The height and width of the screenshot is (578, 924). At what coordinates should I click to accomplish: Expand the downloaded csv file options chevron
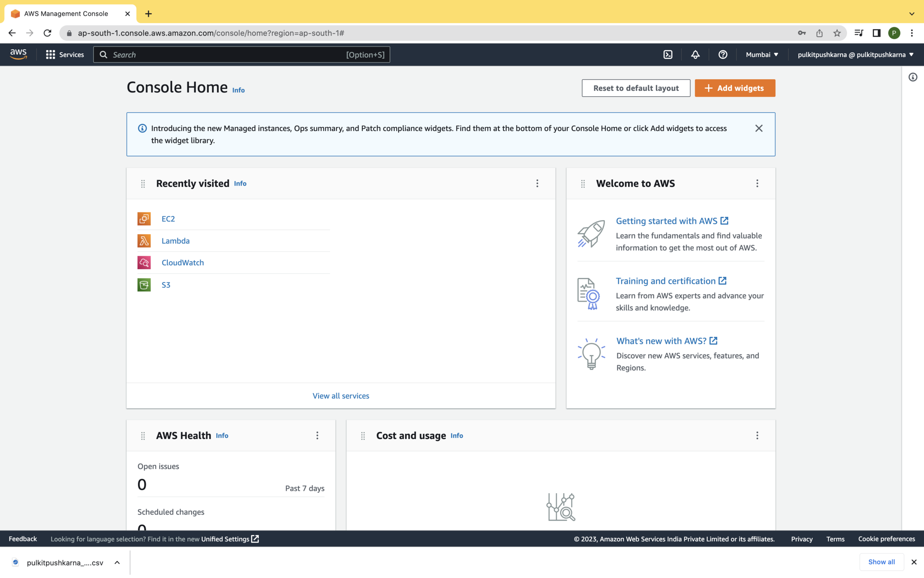coord(117,562)
